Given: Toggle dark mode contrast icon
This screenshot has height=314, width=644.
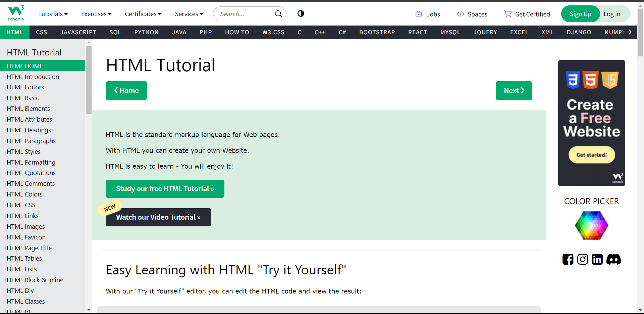Looking at the screenshot, I should [x=301, y=13].
